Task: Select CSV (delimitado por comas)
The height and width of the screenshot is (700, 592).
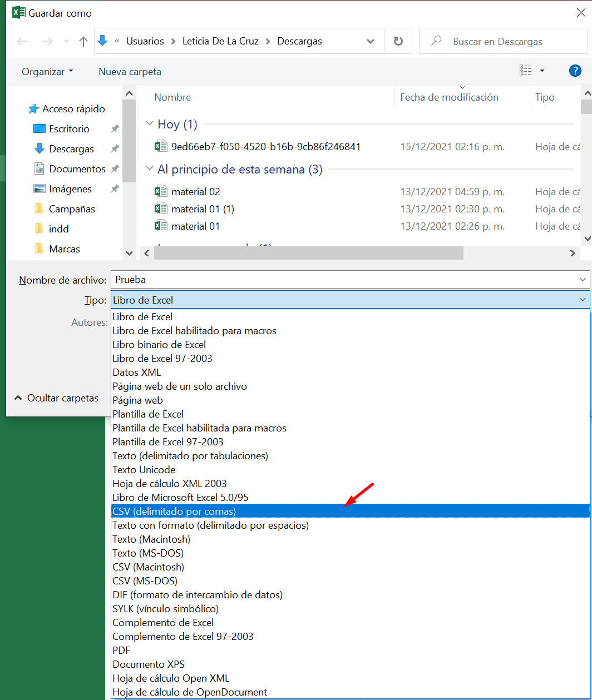Action: pos(351,512)
